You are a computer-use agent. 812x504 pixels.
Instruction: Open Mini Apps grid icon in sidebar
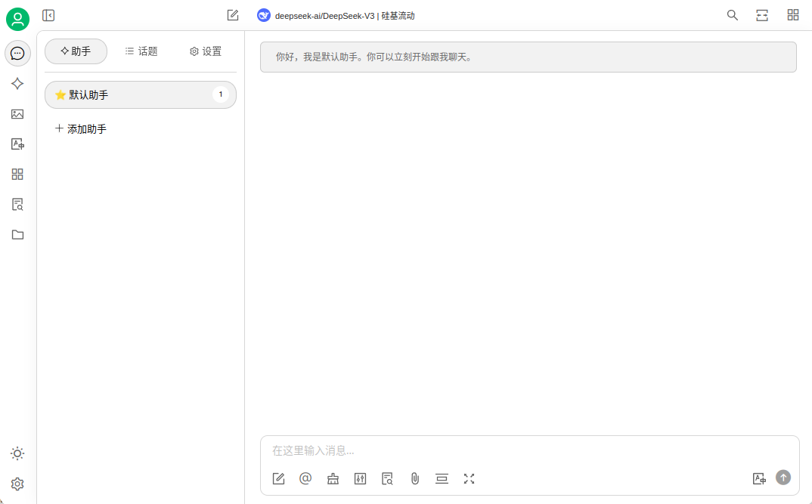click(17, 175)
